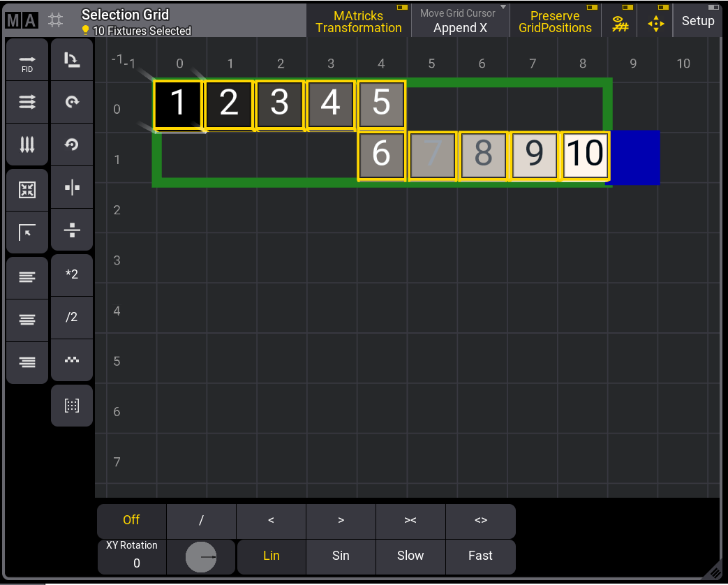The width and height of the screenshot is (728, 585).
Task: Click the *2 multiply button
Action: click(x=71, y=274)
